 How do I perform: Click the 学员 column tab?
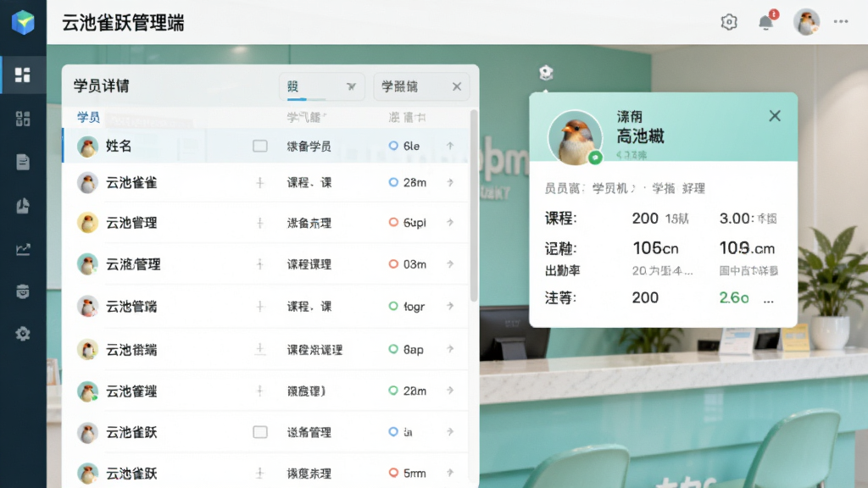[x=88, y=117]
